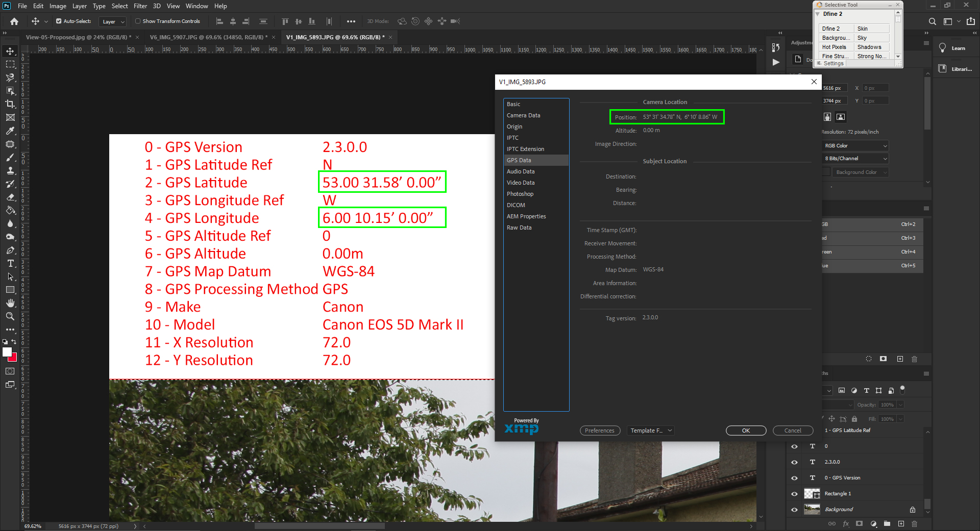Hide the '2.3.0.0' text layer
The width and height of the screenshot is (980, 531).
(794, 462)
